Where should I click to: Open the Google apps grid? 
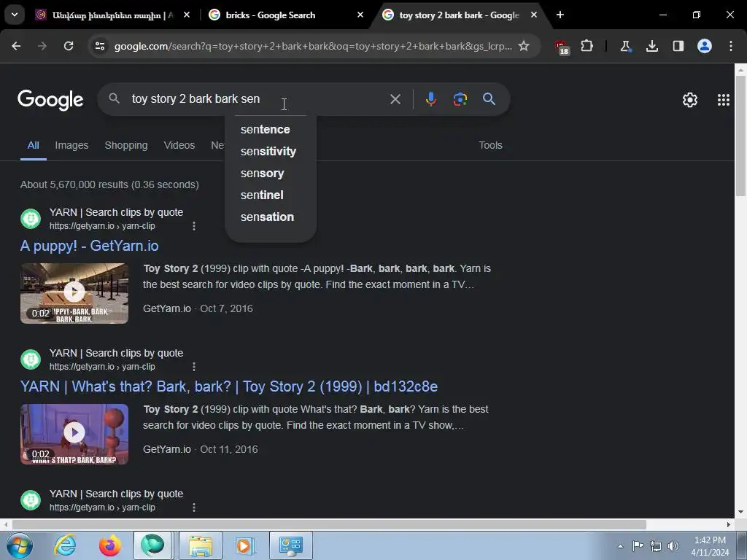pos(723,99)
